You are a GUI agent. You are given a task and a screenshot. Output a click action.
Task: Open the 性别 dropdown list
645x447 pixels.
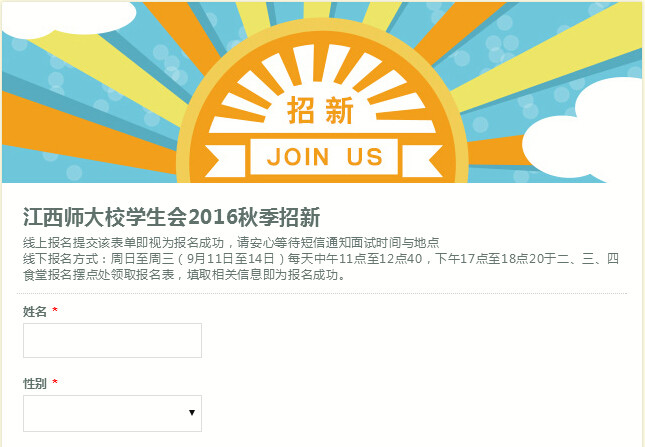tap(112, 413)
